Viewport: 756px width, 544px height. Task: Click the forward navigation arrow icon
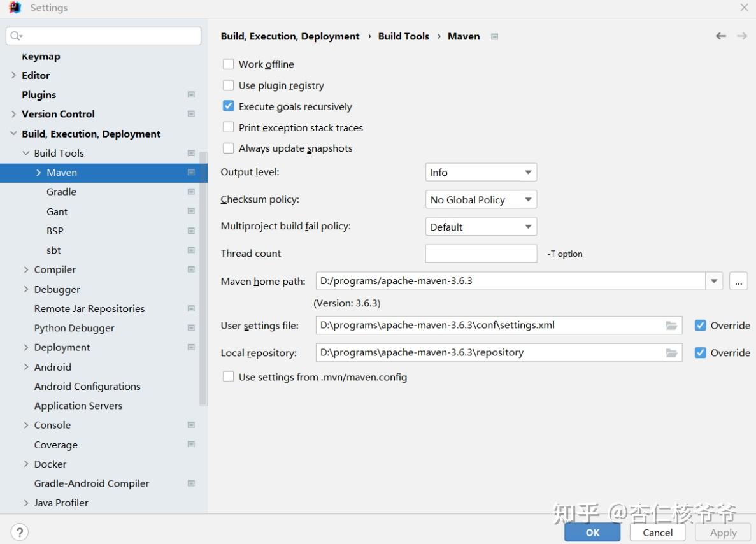coord(742,36)
